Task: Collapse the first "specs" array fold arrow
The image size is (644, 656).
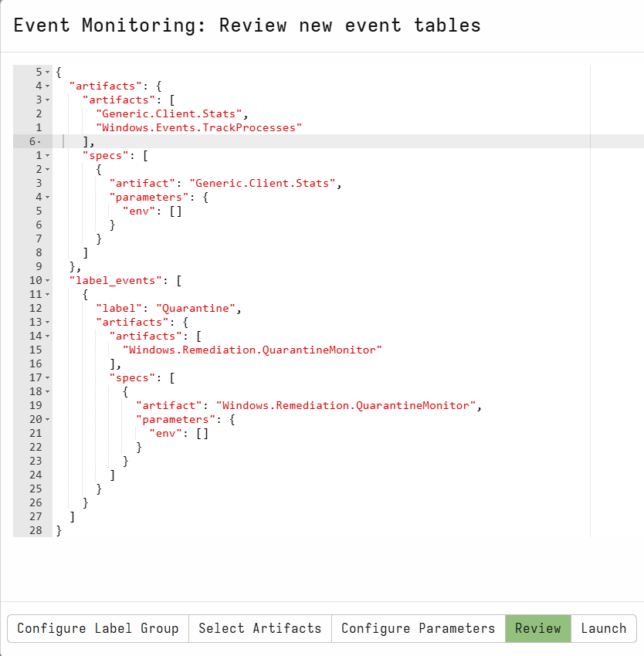Action: coord(47,156)
